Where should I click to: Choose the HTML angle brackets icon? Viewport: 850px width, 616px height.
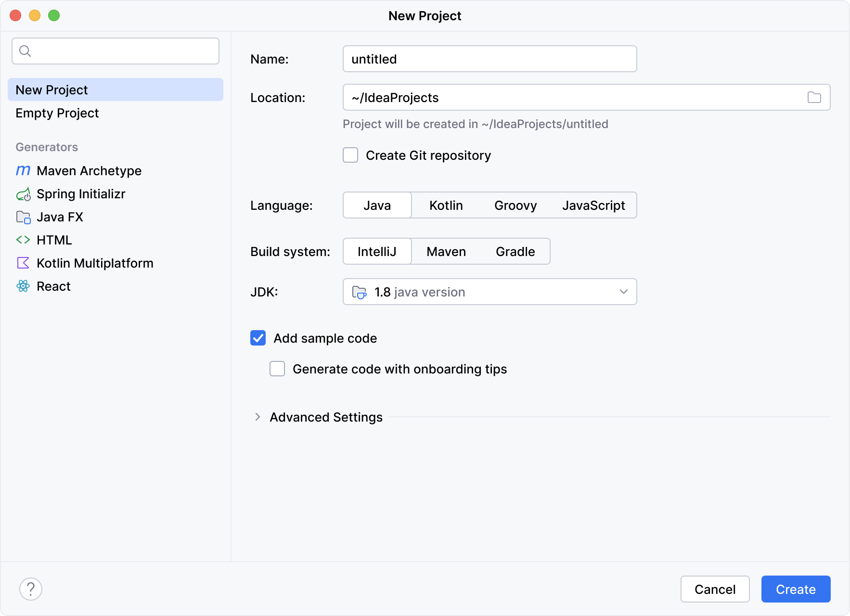(x=23, y=240)
